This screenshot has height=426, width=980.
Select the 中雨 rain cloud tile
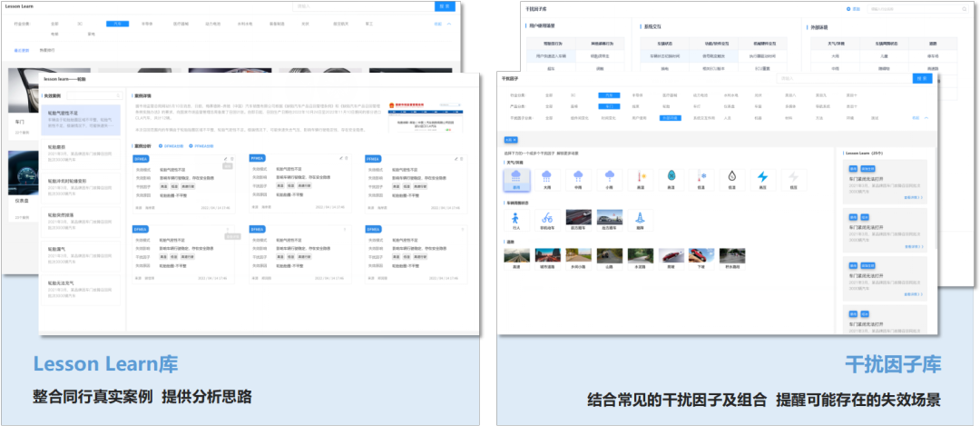578,180
